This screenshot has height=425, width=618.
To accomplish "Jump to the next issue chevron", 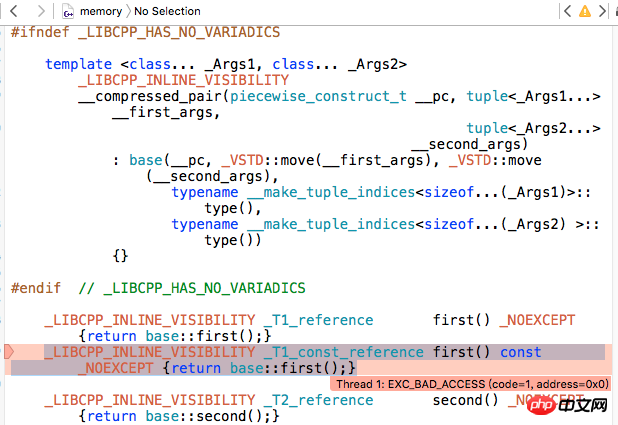I will (605, 11).
